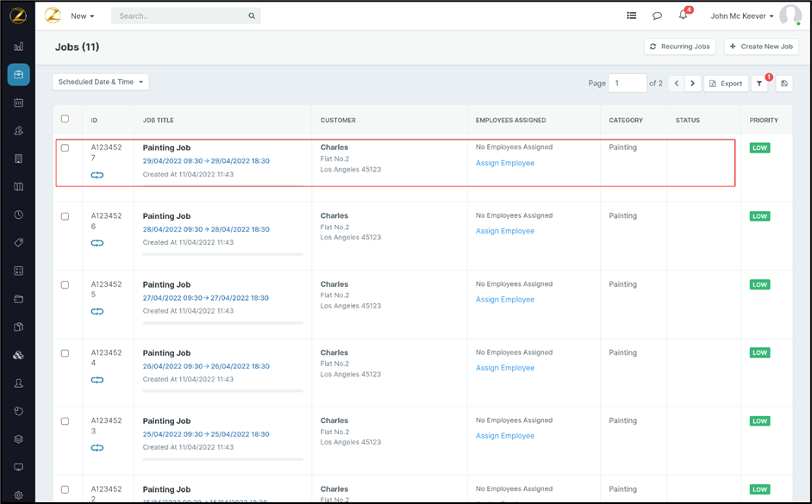Open the calendar icon in sidebar
Viewport: 812px width, 504px height.
click(19, 103)
